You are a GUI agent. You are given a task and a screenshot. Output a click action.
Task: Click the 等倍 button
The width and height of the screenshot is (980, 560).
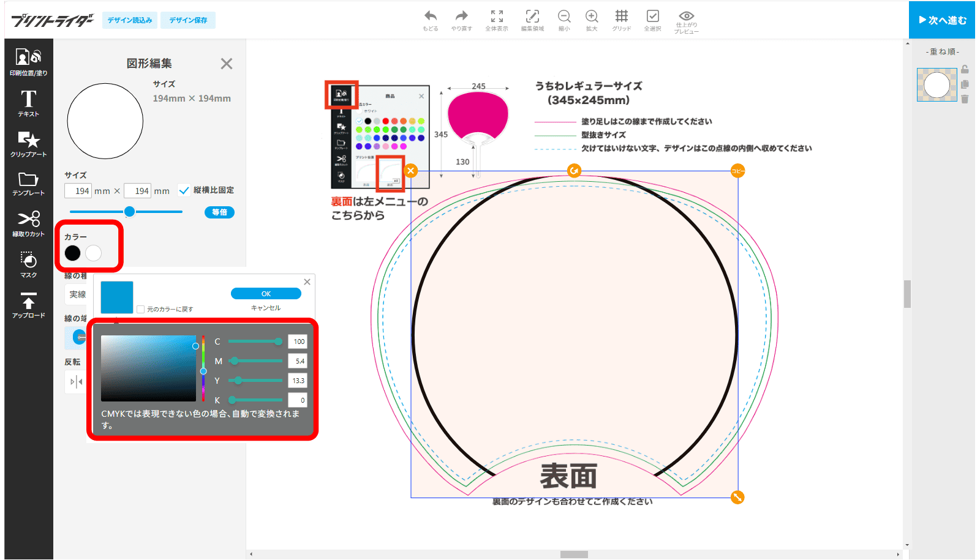pyautogui.click(x=219, y=212)
